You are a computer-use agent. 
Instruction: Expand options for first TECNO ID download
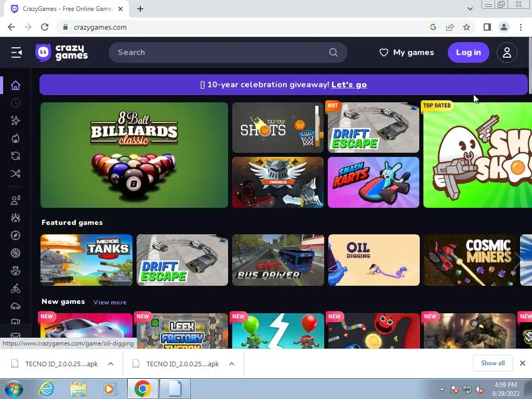pos(111,364)
